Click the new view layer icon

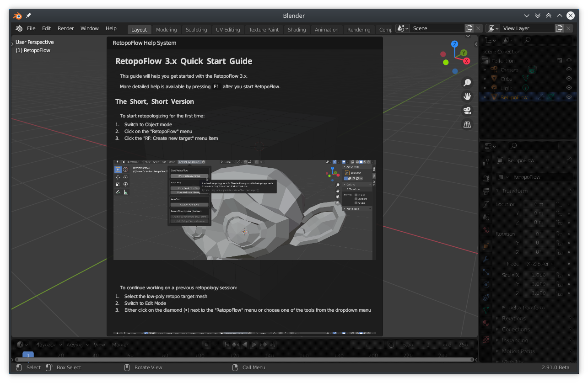point(559,28)
